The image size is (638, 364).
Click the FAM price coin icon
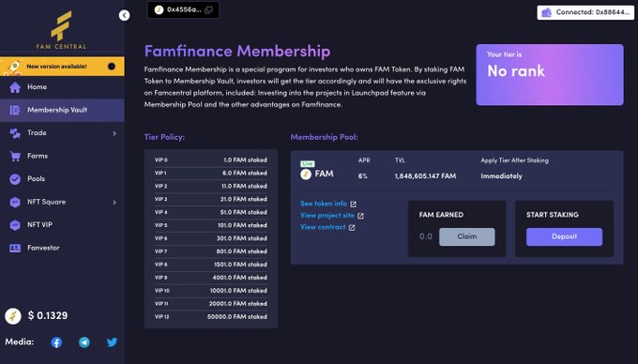(x=13, y=315)
